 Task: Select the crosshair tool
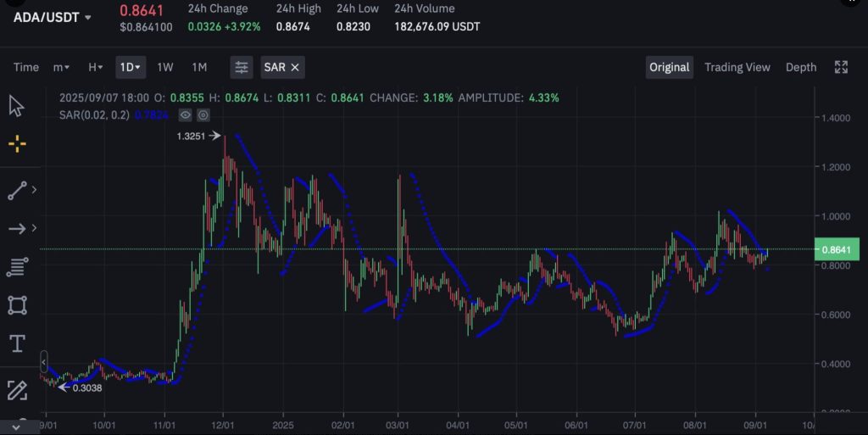[x=17, y=144]
